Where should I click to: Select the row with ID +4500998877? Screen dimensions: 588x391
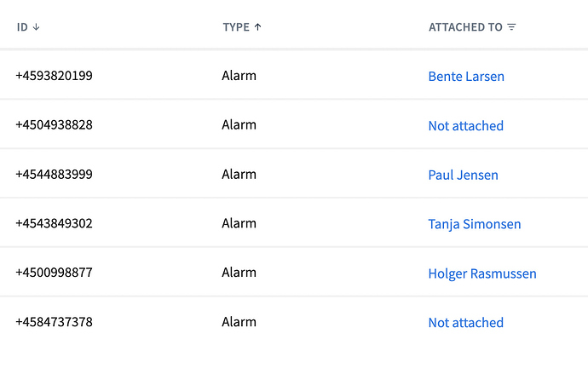tap(294, 272)
